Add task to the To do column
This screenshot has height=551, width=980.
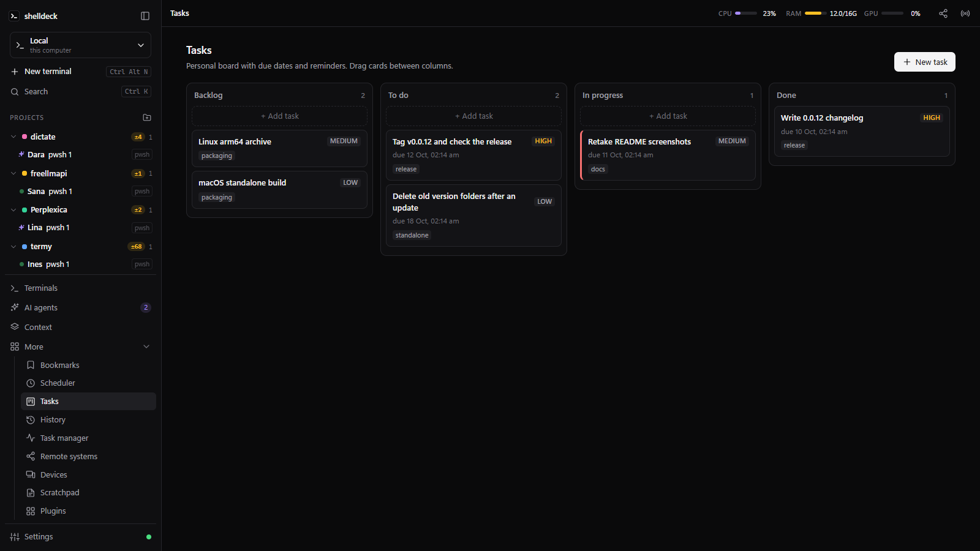coord(473,116)
